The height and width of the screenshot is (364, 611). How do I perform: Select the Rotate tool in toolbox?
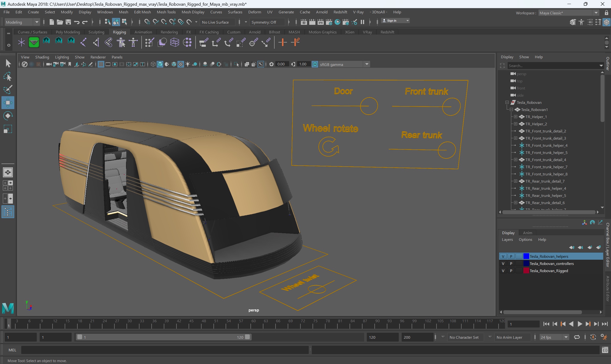click(x=8, y=116)
